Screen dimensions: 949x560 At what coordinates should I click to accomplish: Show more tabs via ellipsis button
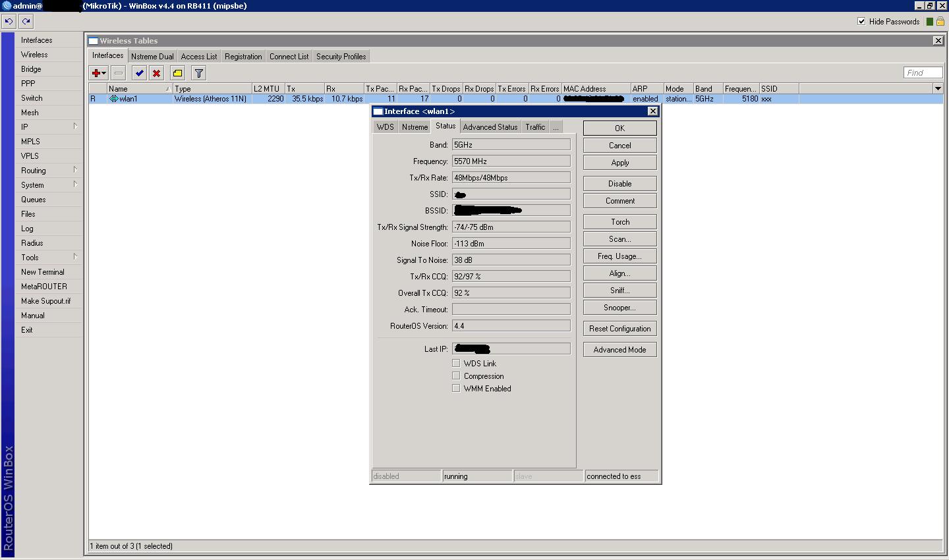[556, 127]
